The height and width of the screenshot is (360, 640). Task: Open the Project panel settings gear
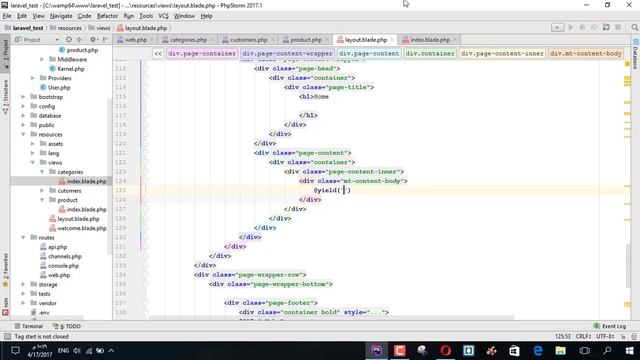click(93, 40)
